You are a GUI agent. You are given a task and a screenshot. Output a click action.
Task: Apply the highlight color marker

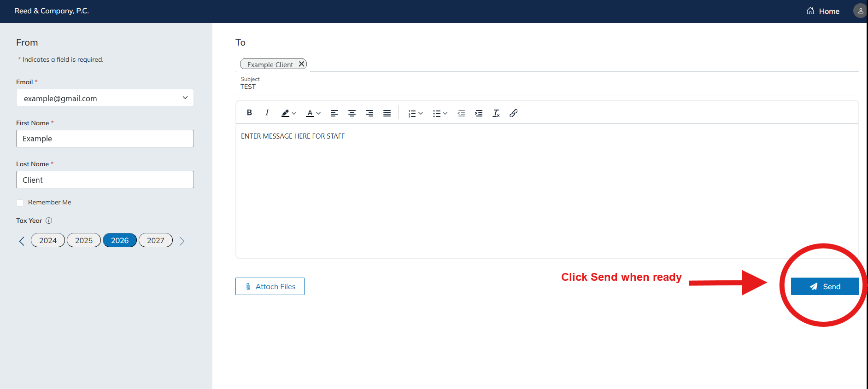click(x=285, y=113)
